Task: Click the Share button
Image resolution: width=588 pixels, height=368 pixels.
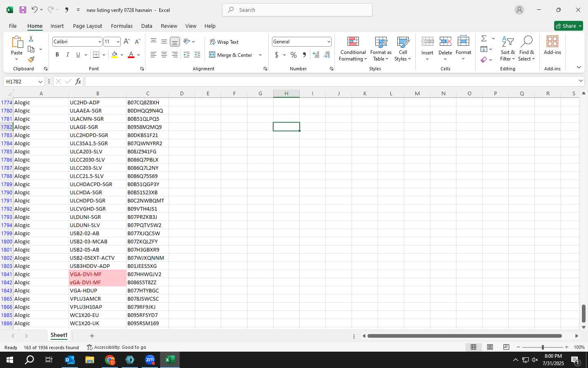Action: pos(568,26)
